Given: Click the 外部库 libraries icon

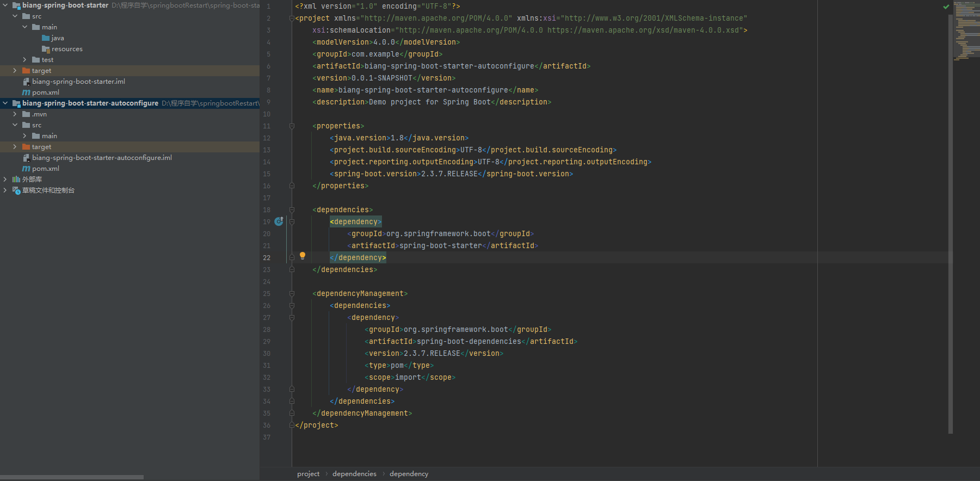Looking at the screenshot, I should [x=16, y=180].
